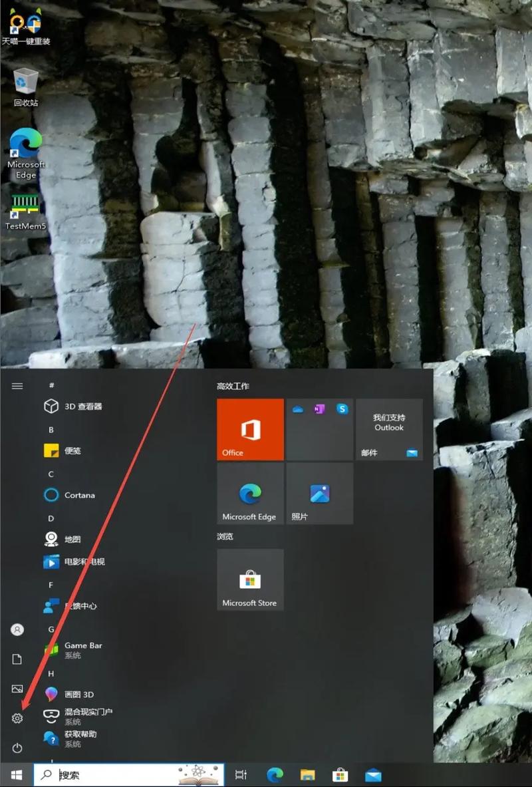The width and height of the screenshot is (532, 787).
Task: Click letter B header in app list
Action: click(51, 430)
